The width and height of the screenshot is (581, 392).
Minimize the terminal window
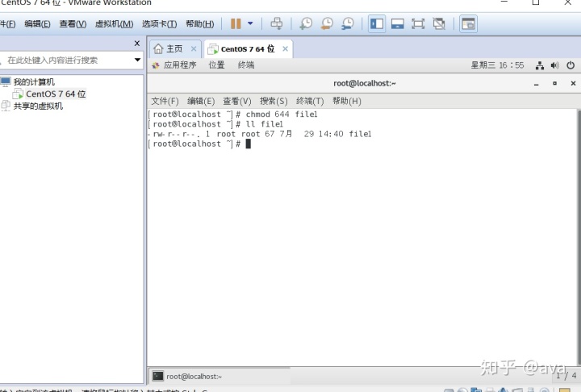tap(536, 83)
